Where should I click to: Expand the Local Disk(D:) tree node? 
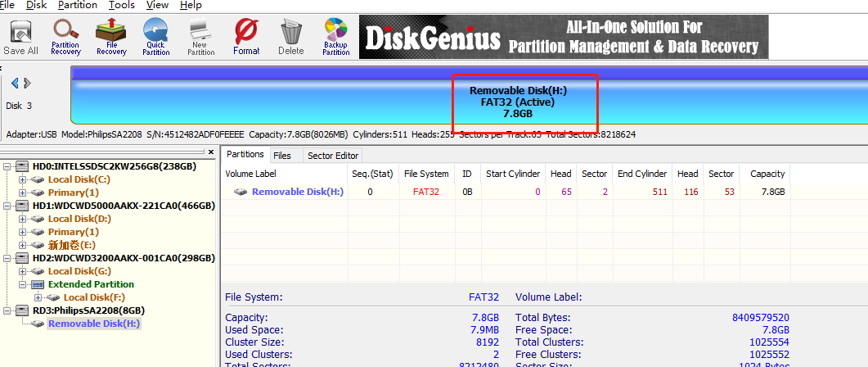pyautogui.click(x=22, y=219)
